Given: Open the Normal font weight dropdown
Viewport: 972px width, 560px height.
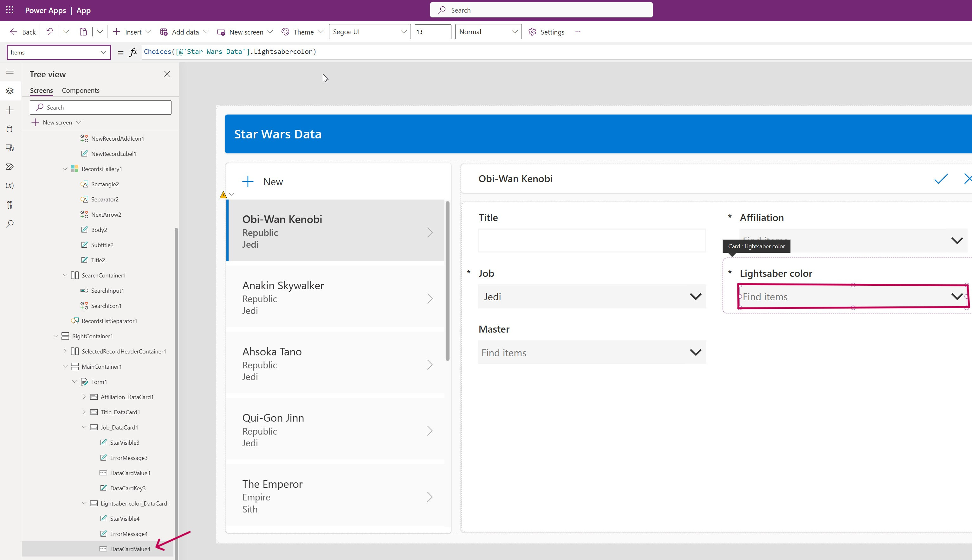Looking at the screenshot, I should (488, 32).
